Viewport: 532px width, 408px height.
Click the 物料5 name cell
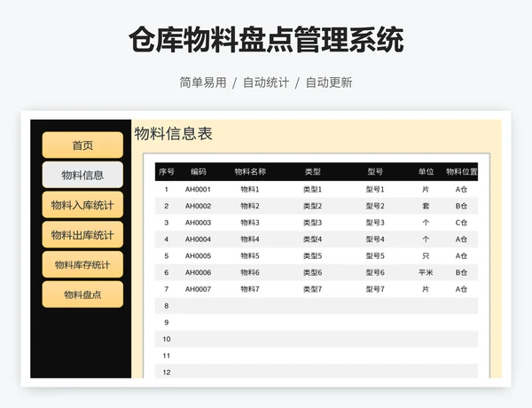click(x=250, y=256)
